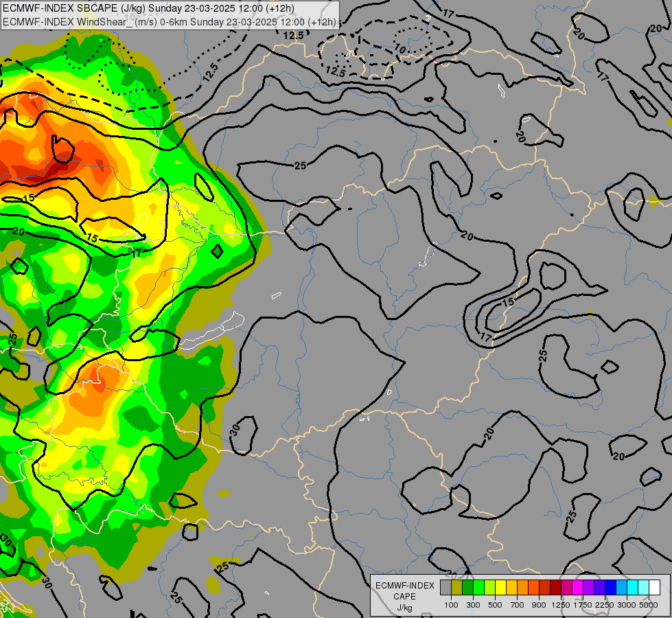Click the 3000 legend scale value
672x618 pixels.
pyautogui.click(x=627, y=605)
